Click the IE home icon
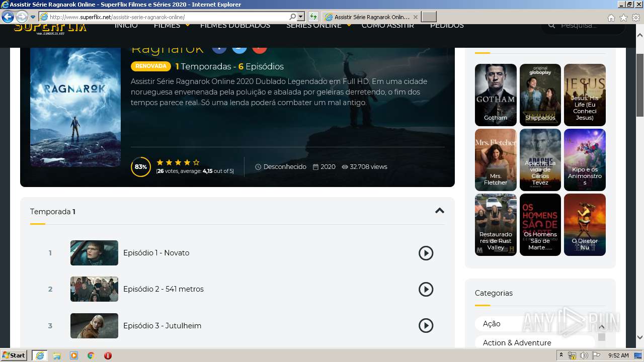 [x=611, y=18]
